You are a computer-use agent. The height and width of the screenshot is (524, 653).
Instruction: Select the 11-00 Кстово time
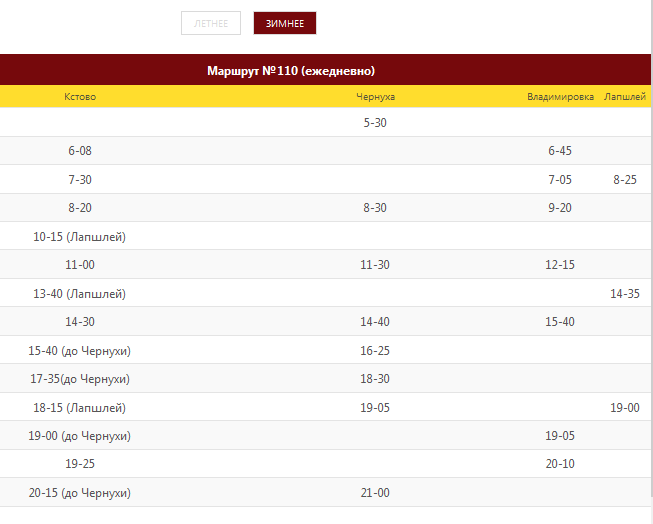pyautogui.click(x=80, y=265)
